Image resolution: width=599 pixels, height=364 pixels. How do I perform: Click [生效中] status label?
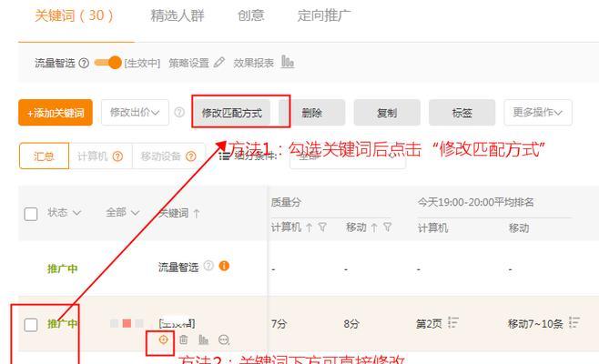[142, 63]
